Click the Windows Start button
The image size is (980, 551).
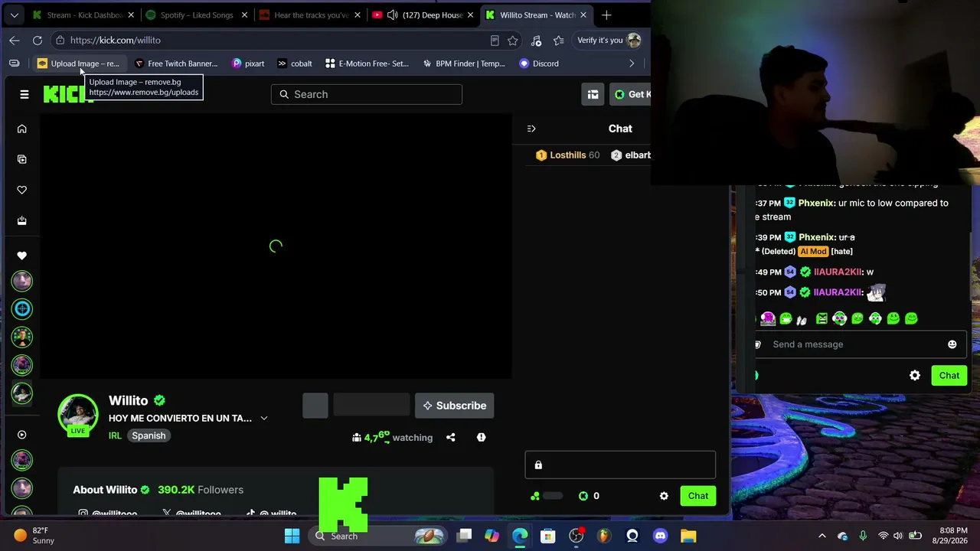pos(292,536)
